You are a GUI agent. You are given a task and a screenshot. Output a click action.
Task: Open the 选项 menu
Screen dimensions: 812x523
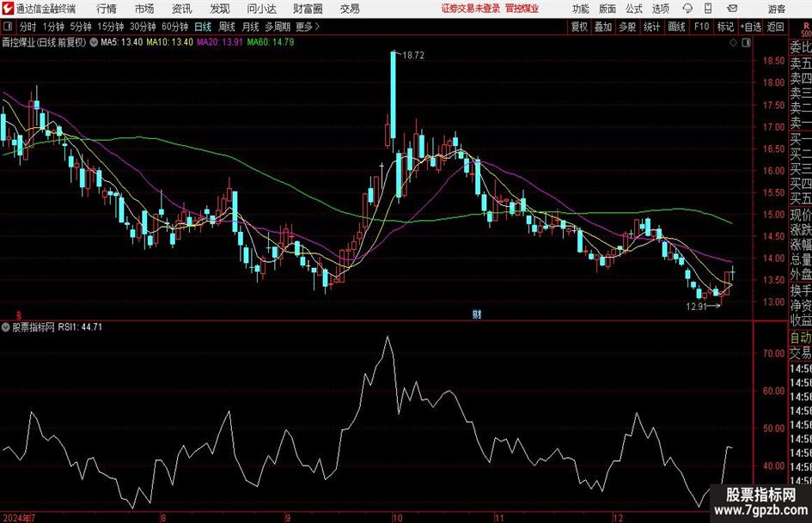[660, 9]
